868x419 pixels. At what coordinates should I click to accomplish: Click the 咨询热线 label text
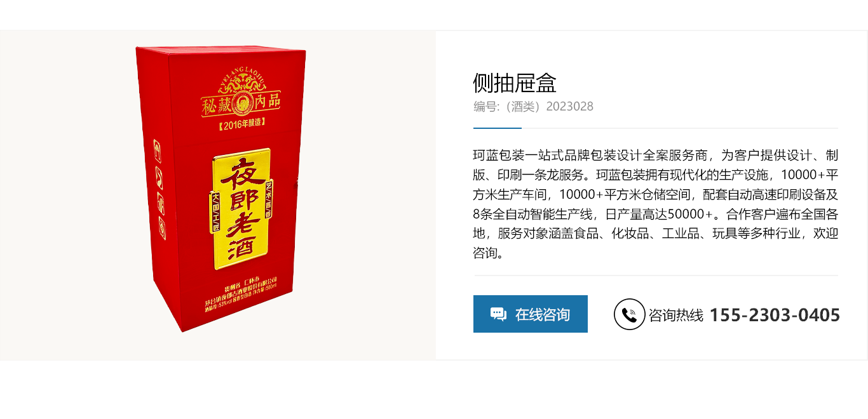point(675,315)
